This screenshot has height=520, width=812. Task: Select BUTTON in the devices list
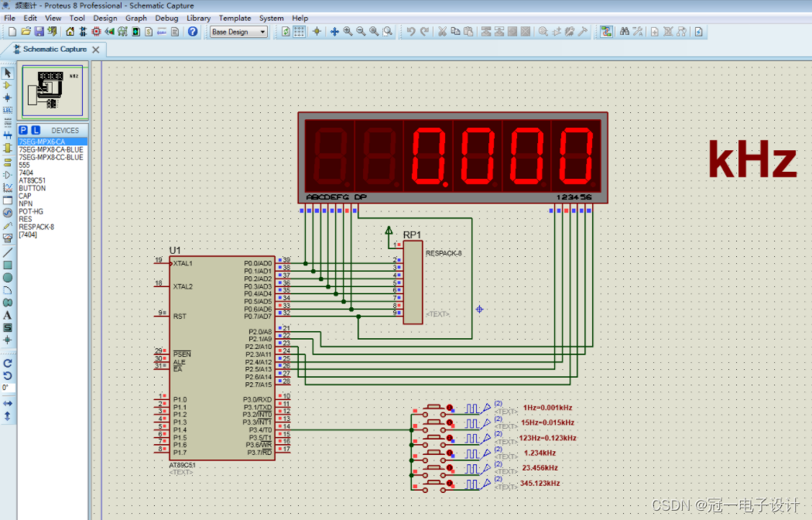point(53,188)
